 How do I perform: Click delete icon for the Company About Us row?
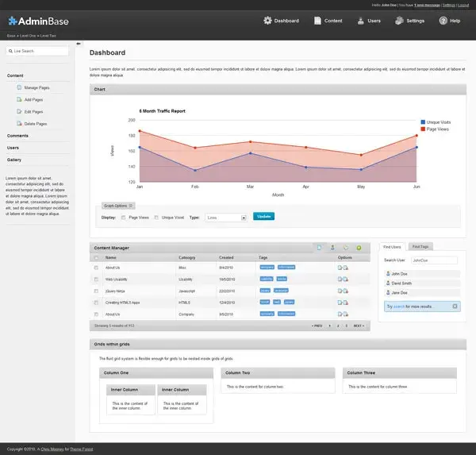point(346,314)
